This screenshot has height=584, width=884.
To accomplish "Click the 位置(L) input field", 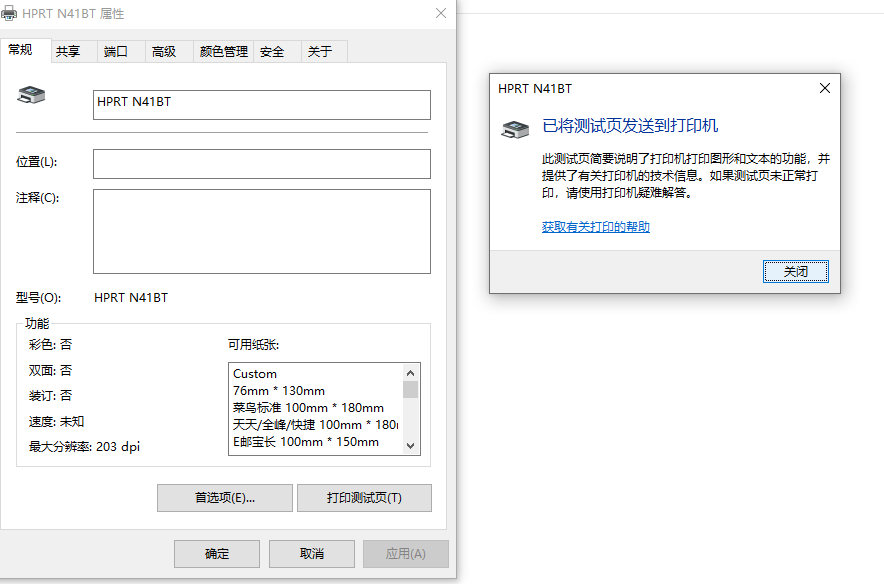I will point(262,164).
